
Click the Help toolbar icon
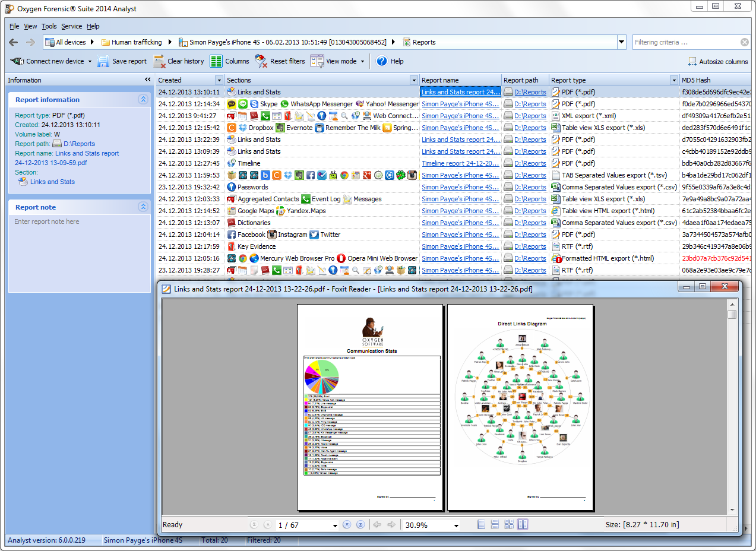pos(382,61)
